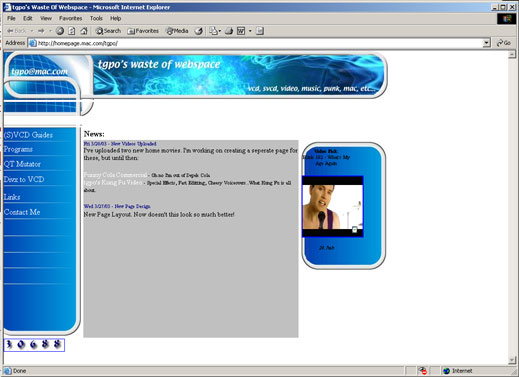Viewport: 519px width, 377px height.
Task: Open the Help menu
Action: click(x=115, y=18)
